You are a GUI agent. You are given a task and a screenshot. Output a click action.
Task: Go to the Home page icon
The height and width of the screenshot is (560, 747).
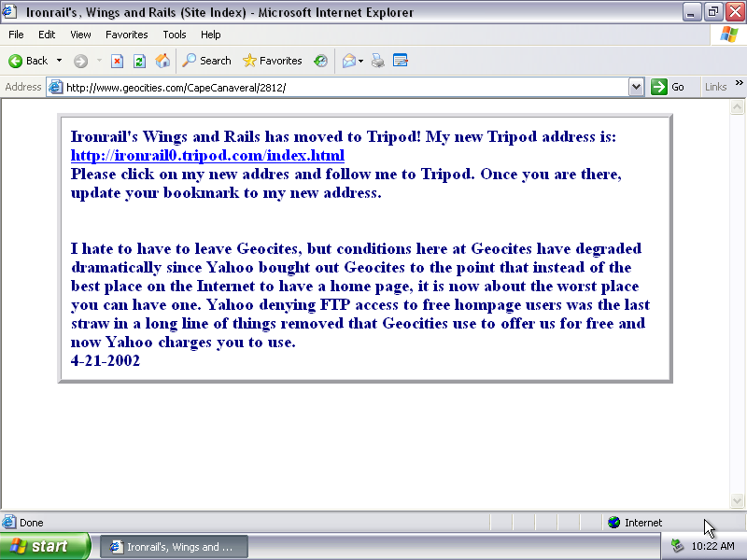coord(162,61)
